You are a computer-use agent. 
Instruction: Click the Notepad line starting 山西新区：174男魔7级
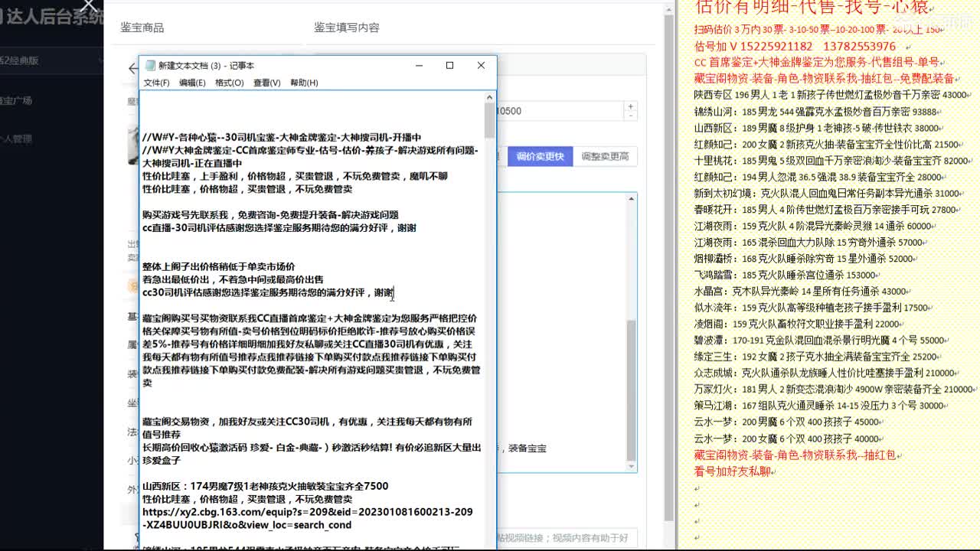265,486
